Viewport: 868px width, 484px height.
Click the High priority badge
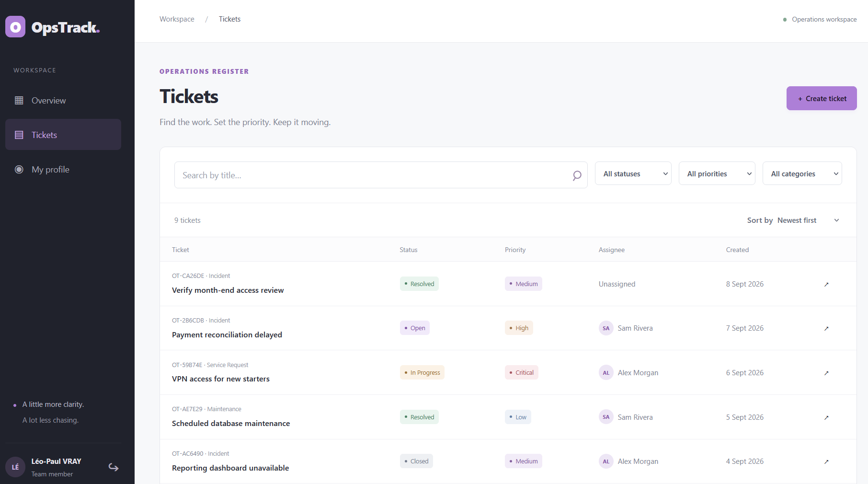(519, 328)
